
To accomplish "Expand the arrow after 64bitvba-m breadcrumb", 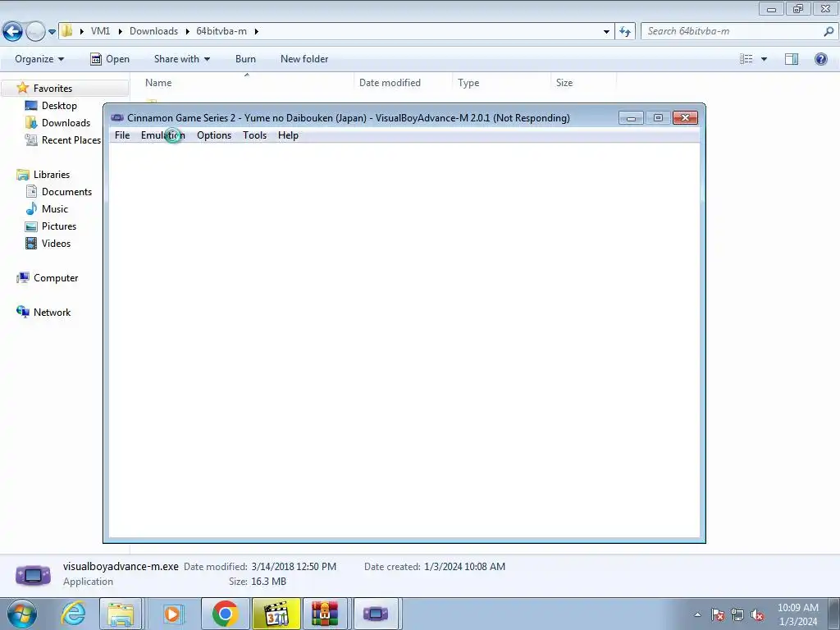I will (x=257, y=32).
